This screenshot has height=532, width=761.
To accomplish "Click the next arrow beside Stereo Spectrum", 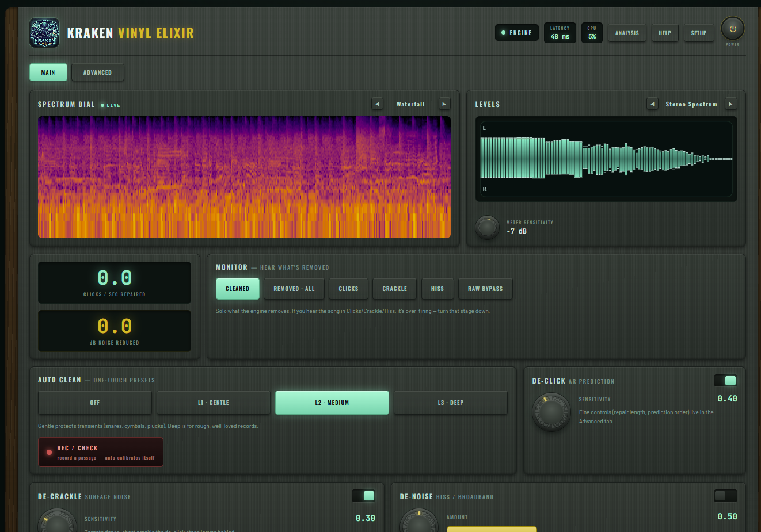I will tap(731, 104).
